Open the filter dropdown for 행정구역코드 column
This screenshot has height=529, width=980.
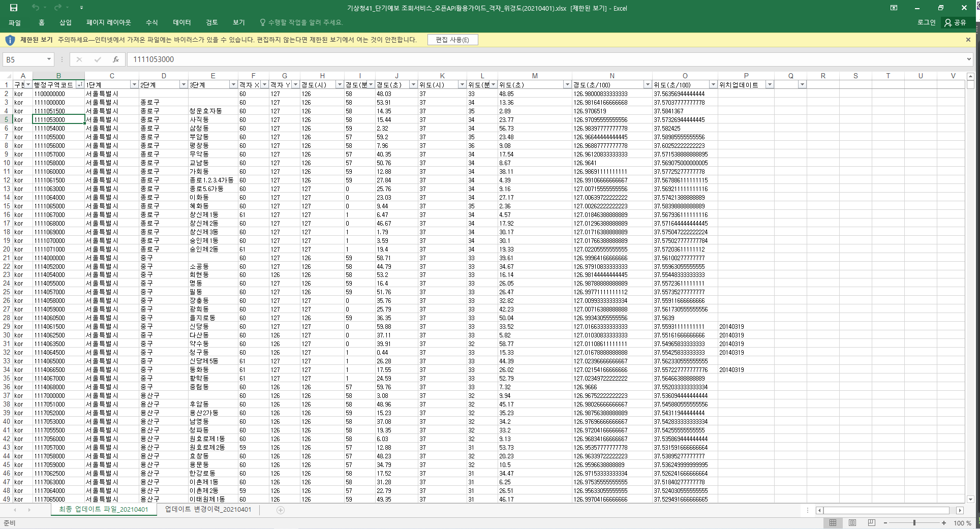[x=80, y=85]
